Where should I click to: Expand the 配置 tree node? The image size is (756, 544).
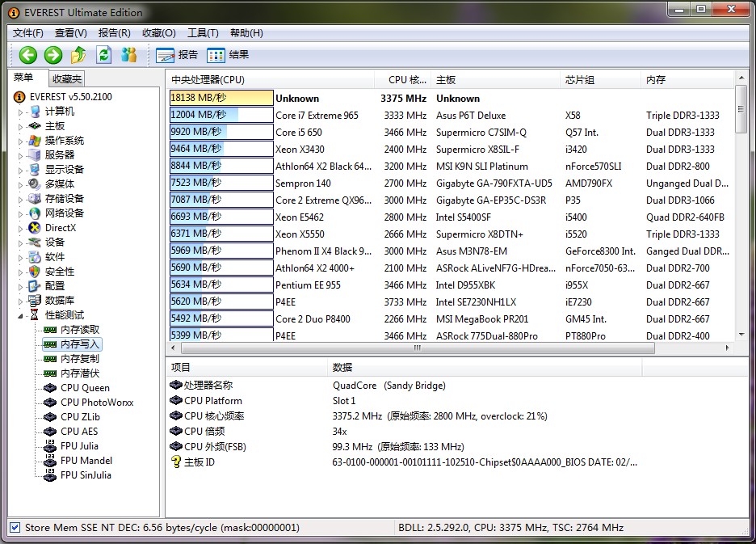(x=21, y=286)
